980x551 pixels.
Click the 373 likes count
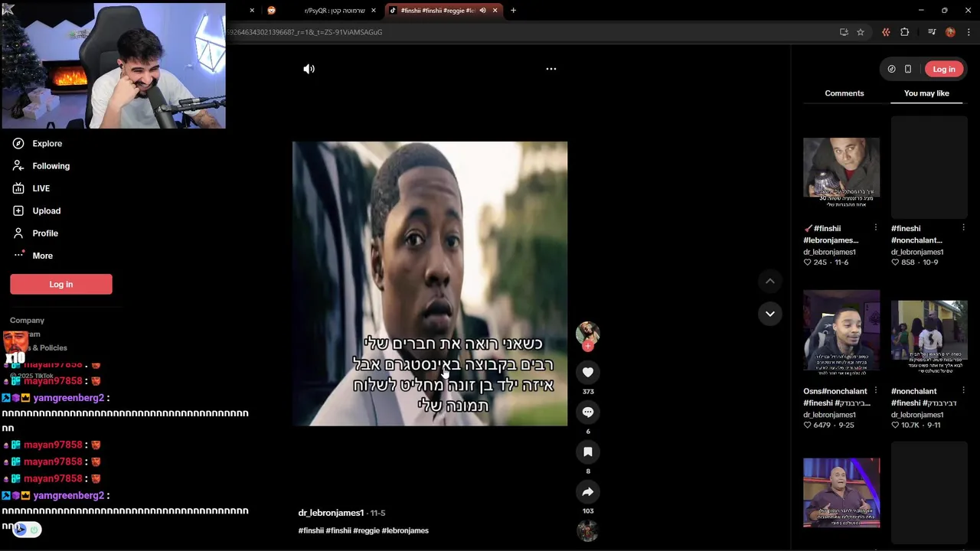588,391
